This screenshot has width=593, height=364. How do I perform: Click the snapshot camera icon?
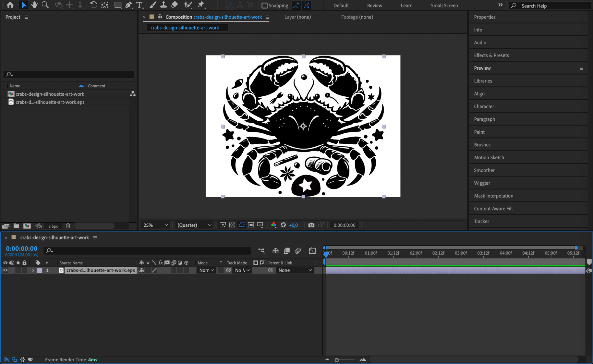pos(311,225)
